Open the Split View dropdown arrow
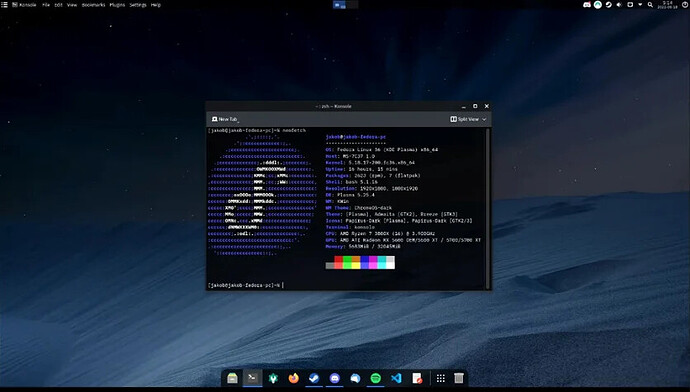Viewport: 690px width, 392px height. tap(484, 119)
